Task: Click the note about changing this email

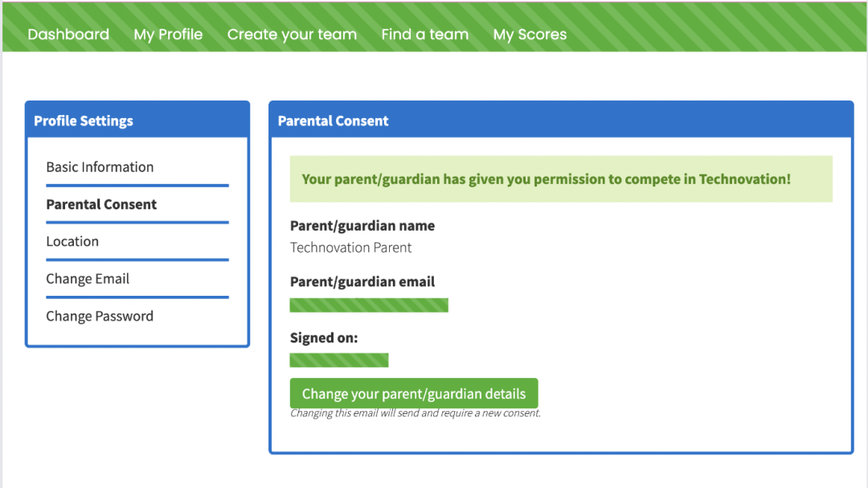Action: click(x=416, y=414)
